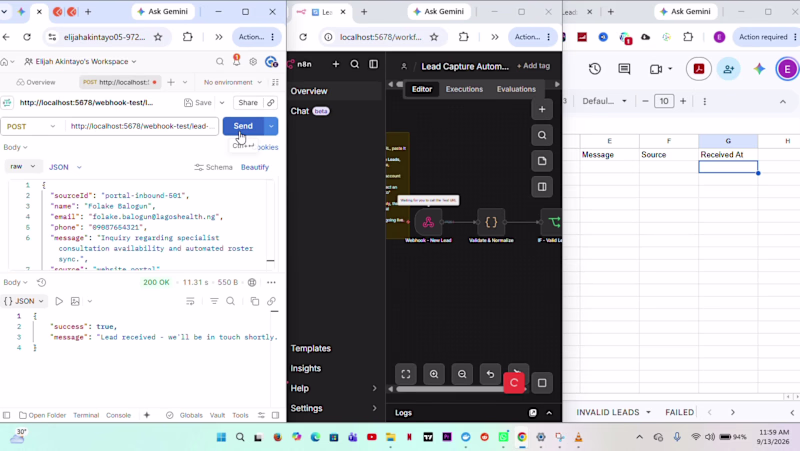The image size is (800, 451).
Task: Add a node with the canvas plus button
Action: pos(542,110)
